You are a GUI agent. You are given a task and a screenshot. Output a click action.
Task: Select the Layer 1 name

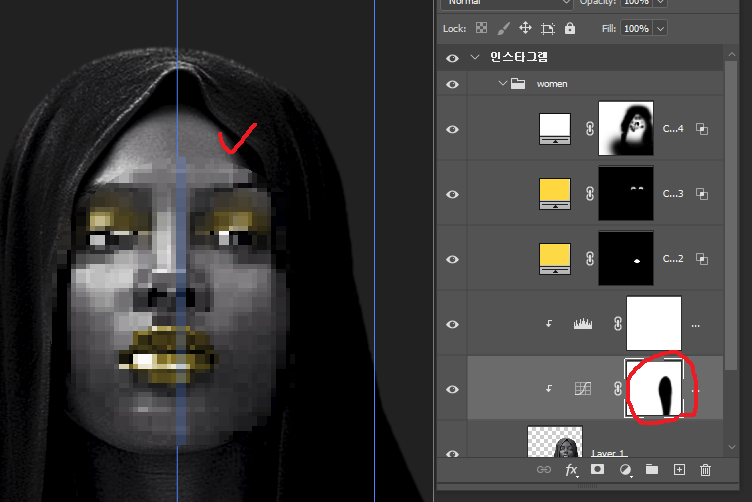(x=609, y=453)
